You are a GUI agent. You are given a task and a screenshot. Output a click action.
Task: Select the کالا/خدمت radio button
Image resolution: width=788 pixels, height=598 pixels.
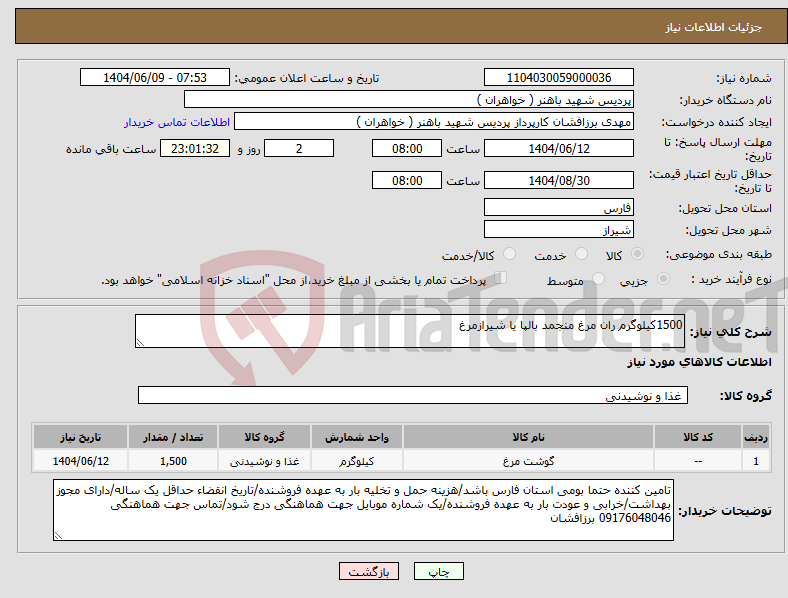pyautogui.click(x=509, y=254)
